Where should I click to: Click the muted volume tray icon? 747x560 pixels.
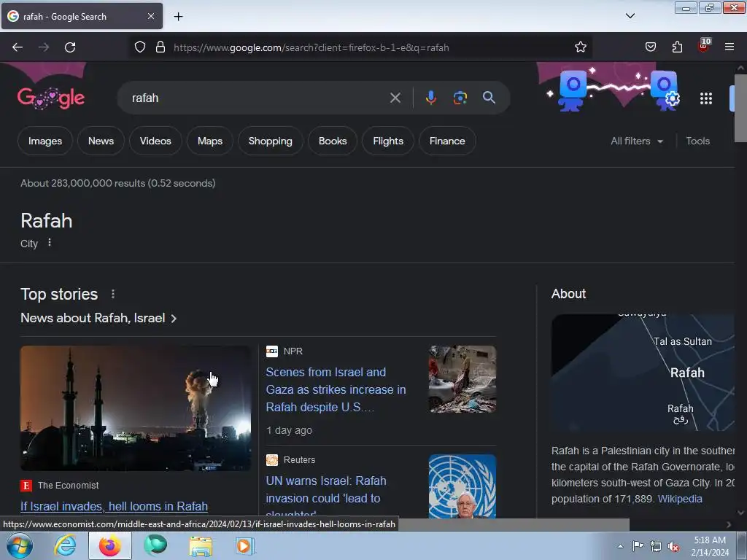[x=673, y=546]
